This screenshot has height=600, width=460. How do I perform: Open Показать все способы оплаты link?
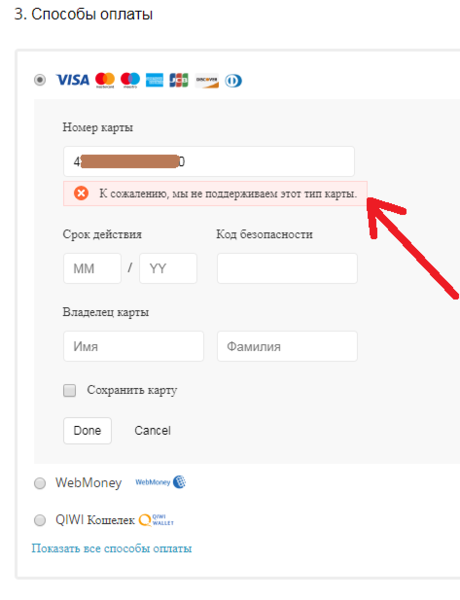coord(111,548)
